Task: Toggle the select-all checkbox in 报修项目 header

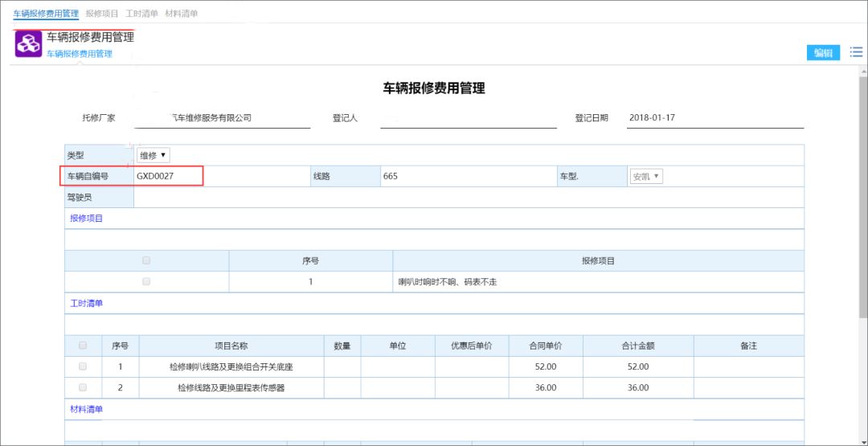Action: [147, 260]
